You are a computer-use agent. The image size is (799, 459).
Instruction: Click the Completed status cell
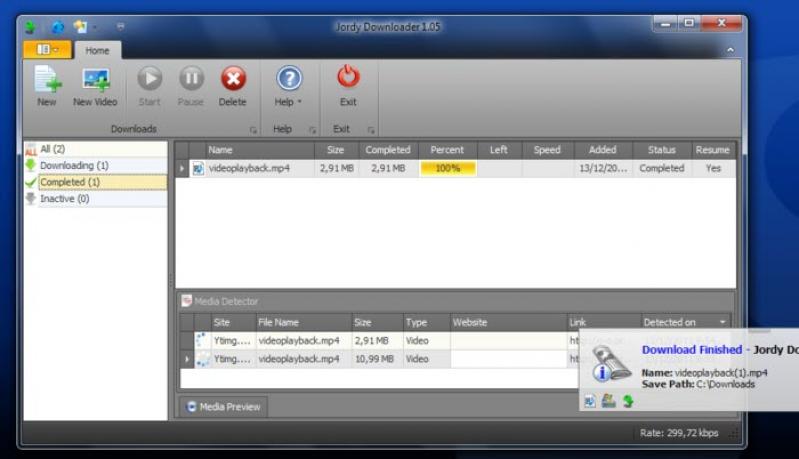pos(662,168)
